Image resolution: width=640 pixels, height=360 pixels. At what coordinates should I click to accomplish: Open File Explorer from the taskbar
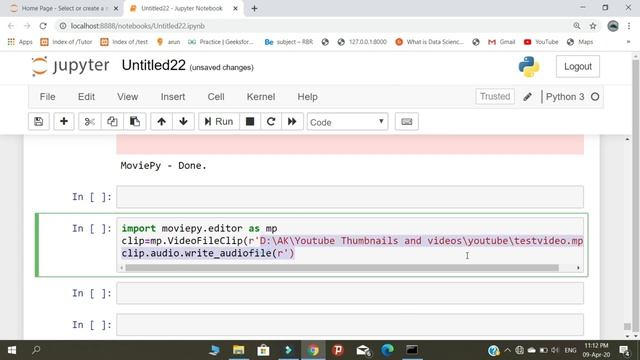point(238,350)
